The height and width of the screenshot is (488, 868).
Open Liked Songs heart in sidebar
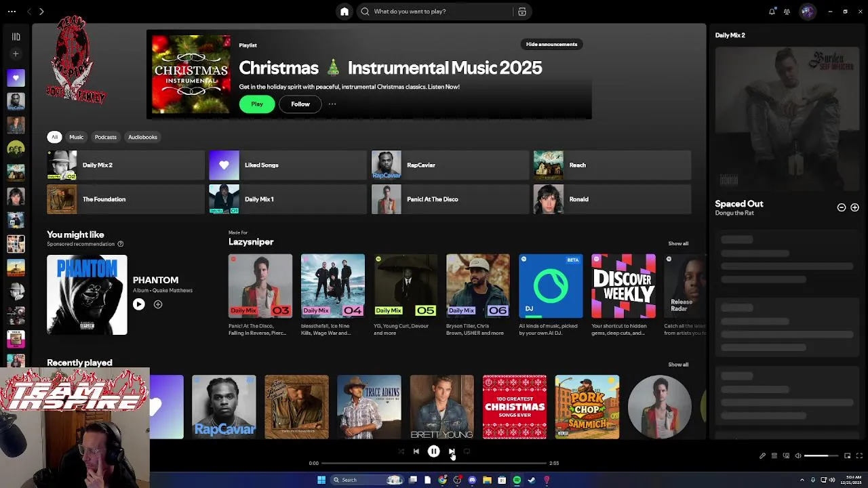16,78
